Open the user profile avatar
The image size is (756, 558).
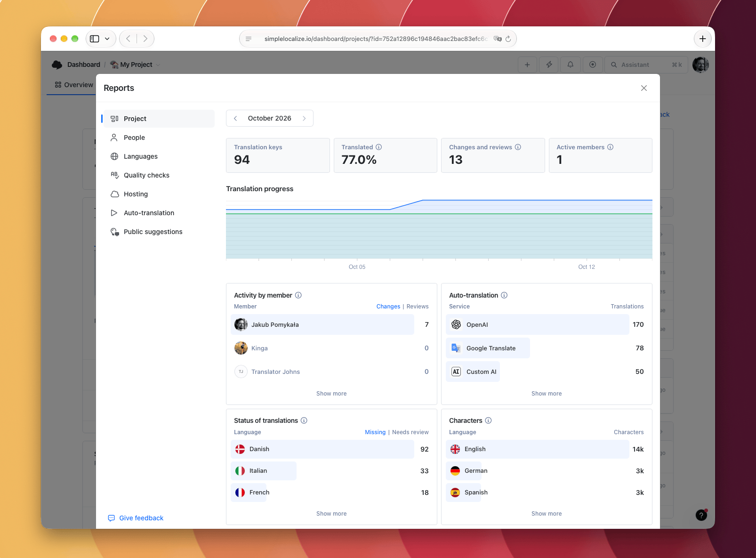coord(700,65)
